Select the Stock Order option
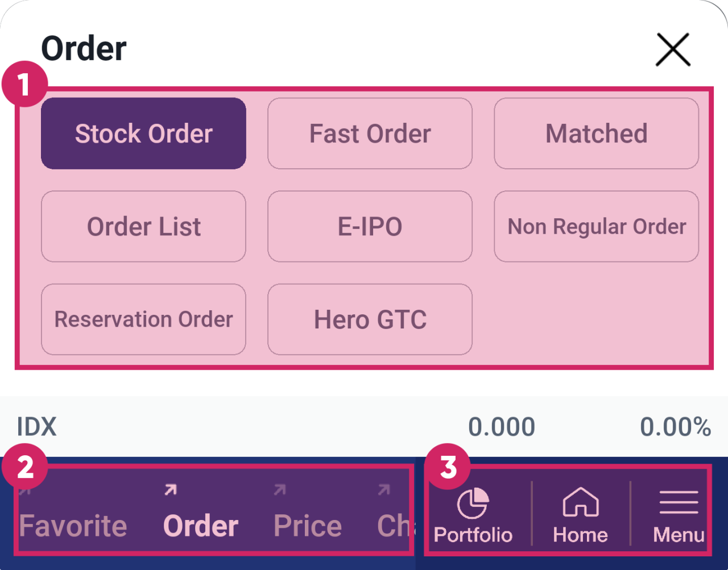Viewport: 728px width, 570px height. [143, 134]
